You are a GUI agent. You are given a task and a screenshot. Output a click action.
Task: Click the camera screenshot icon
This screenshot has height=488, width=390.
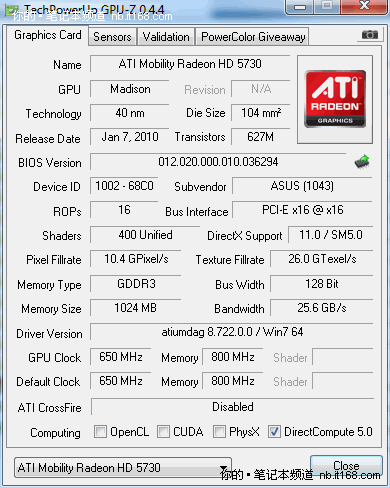(370, 34)
